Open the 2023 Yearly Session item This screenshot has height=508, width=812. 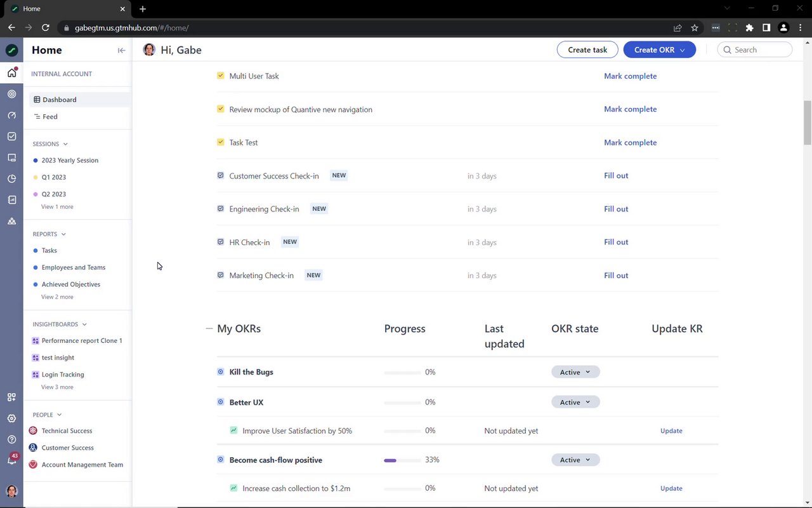click(70, 161)
